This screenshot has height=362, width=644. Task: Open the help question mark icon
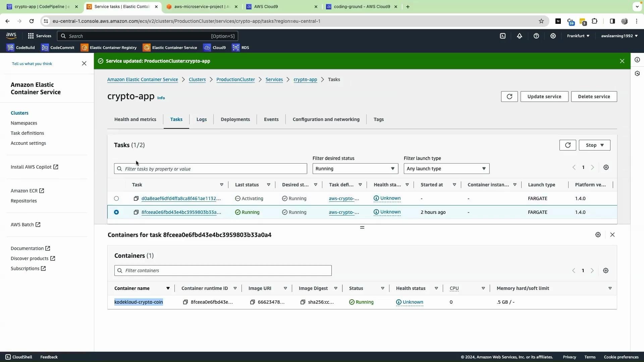click(x=536, y=36)
